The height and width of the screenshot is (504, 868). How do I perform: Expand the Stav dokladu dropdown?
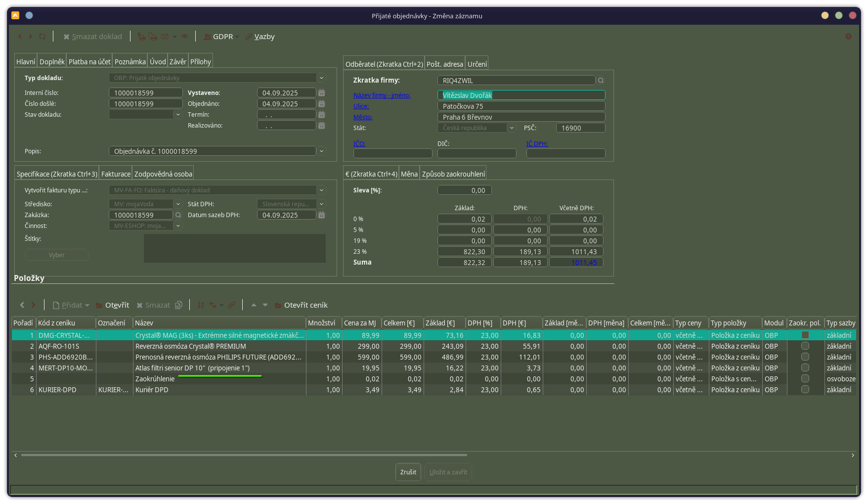pyautogui.click(x=178, y=115)
